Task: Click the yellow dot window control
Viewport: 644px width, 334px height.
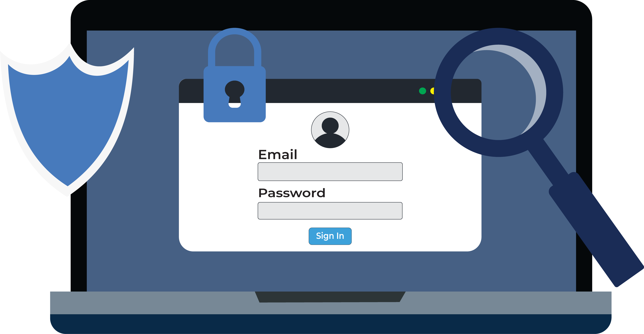Action: click(x=432, y=91)
